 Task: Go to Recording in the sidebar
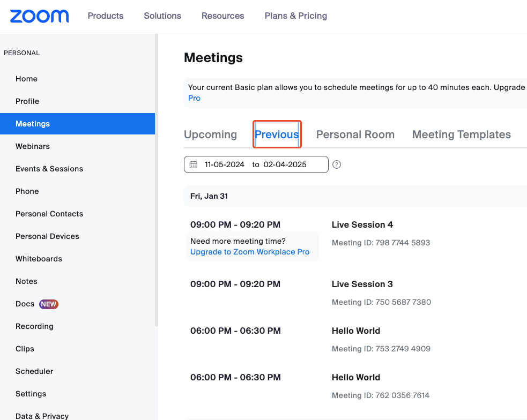[34, 326]
